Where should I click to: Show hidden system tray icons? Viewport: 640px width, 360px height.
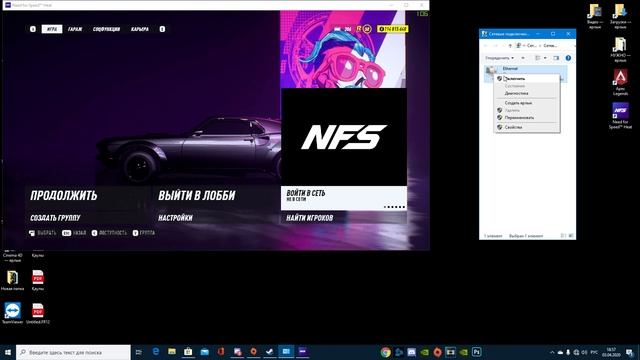point(552,352)
